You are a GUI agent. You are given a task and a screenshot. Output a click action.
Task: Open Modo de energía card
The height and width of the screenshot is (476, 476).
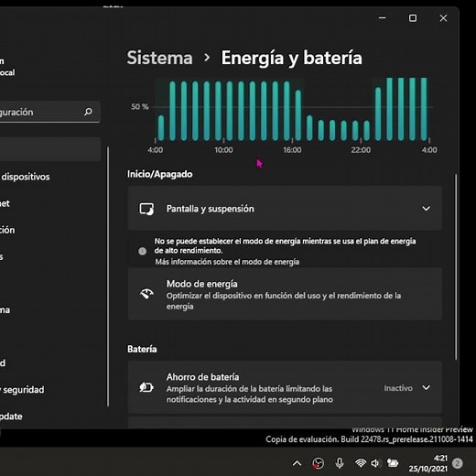[x=285, y=294]
